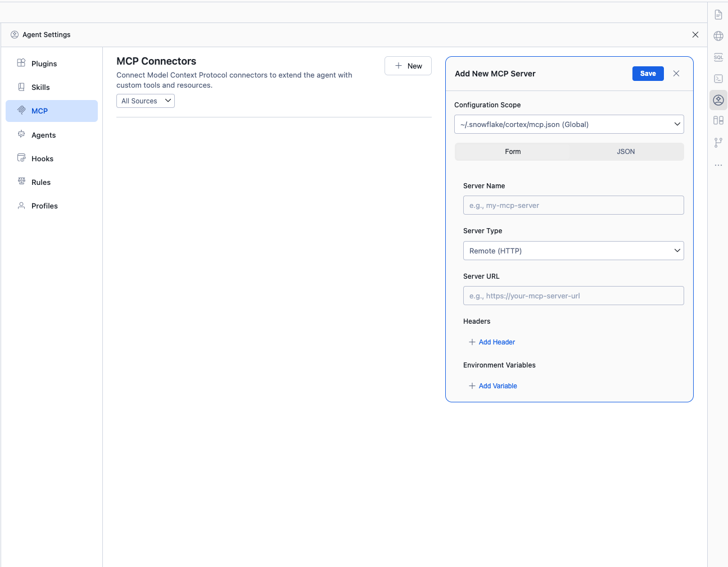This screenshot has width=728, height=567.
Task: Switch to the JSON tab
Action: [x=626, y=152]
